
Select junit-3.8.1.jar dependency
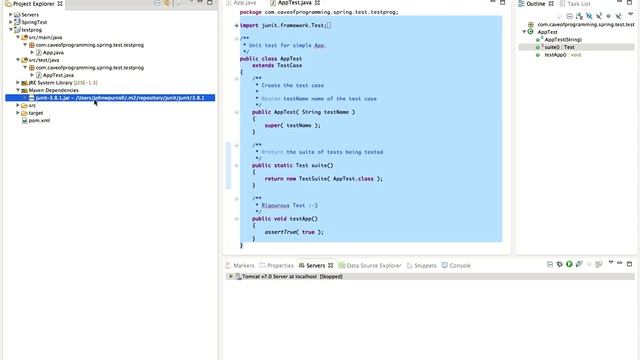click(110, 98)
